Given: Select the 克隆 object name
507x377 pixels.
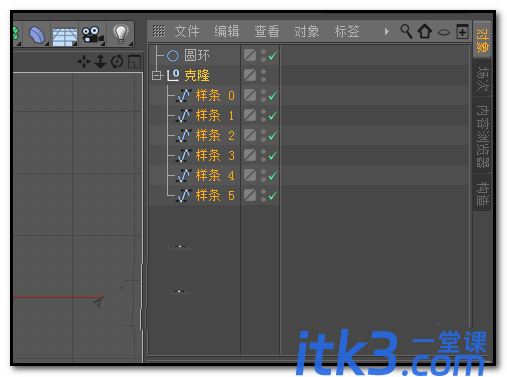Looking at the screenshot, I should pyautogui.click(x=197, y=76).
